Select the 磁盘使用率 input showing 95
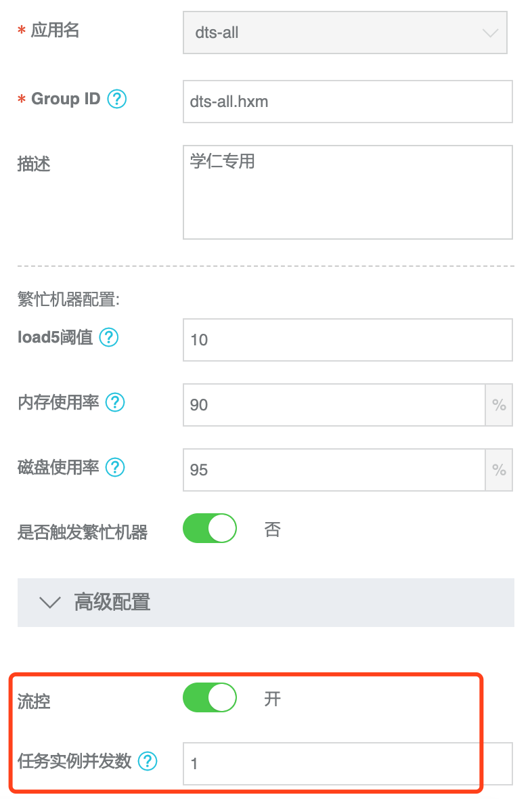 click(x=334, y=470)
